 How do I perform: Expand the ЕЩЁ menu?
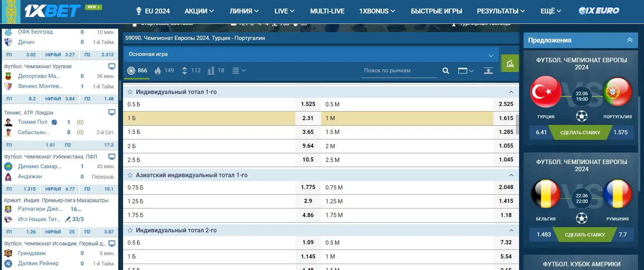[x=551, y=11]
